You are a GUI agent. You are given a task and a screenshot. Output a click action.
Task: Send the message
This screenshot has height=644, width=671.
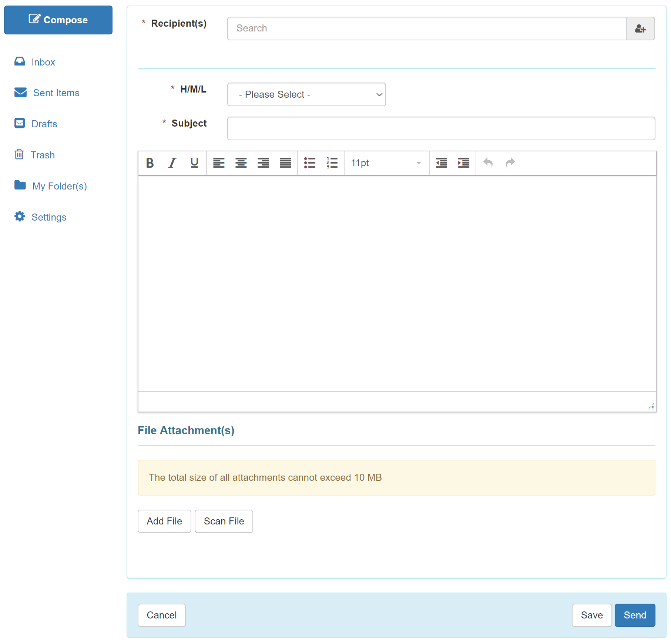pos(635,615)
